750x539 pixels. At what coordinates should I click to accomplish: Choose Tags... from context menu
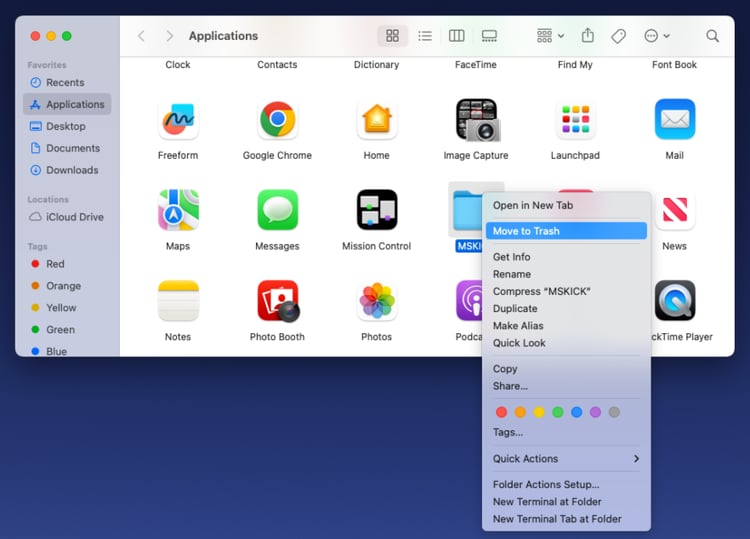pos(566,432)
